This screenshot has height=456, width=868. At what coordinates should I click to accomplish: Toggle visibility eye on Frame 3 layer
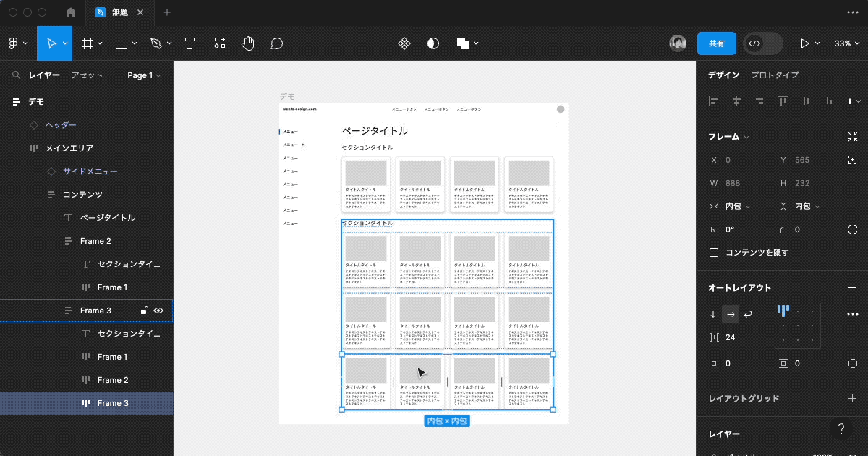159,311
